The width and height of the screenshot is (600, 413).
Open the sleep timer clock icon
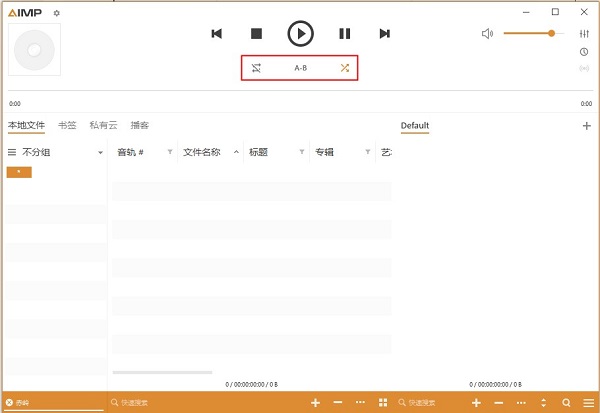coord(584,52)
